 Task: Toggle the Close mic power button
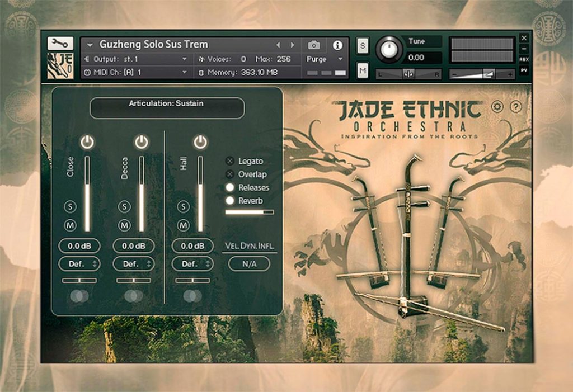tap(87, 141)
